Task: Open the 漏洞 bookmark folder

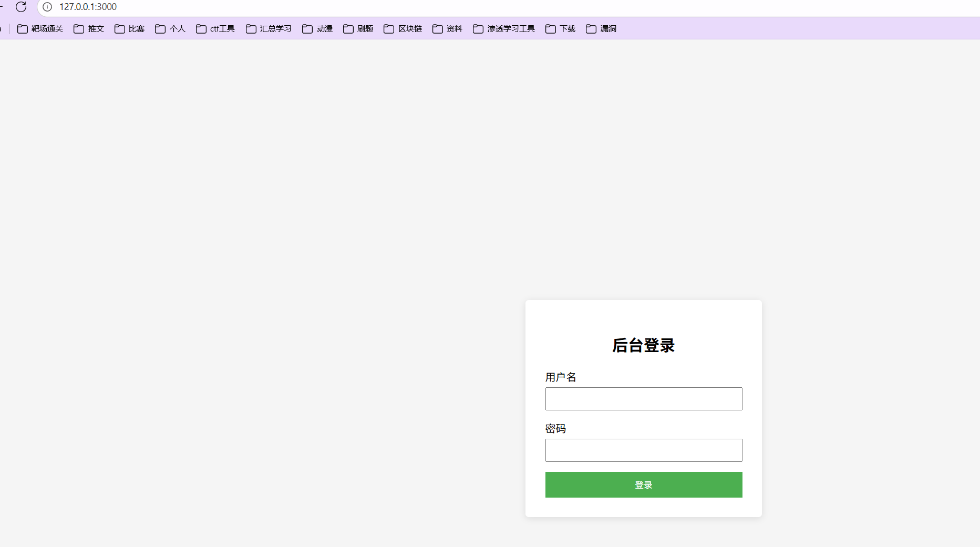Action: (601, 29)
